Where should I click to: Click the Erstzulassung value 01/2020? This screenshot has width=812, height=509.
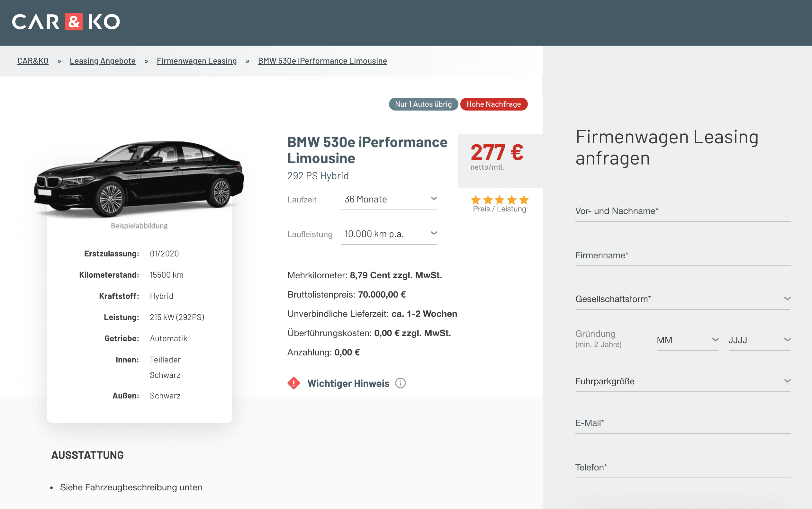point(164,254)
